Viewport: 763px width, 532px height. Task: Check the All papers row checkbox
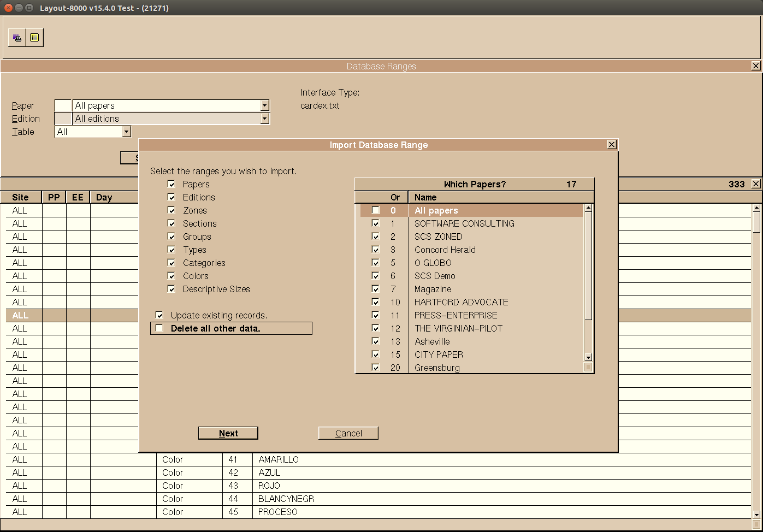[x=375, y=210]
